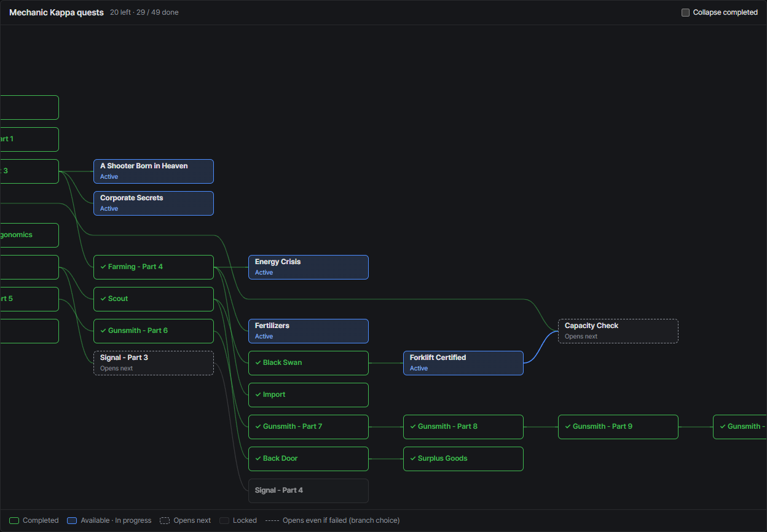767x532 pixels.
Task: Click the Opens next legend swatch
Action: [x=165, y=520]
